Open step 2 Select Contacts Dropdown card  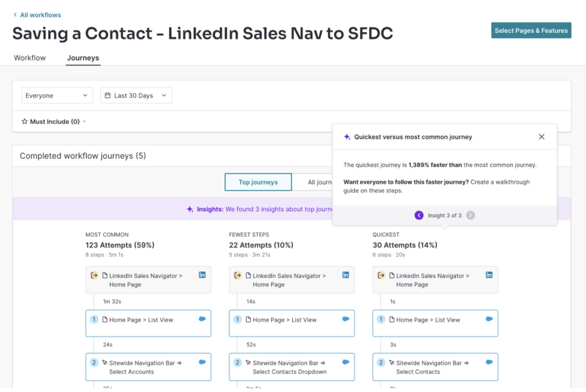pyautogui.click(x=291, y=367)
